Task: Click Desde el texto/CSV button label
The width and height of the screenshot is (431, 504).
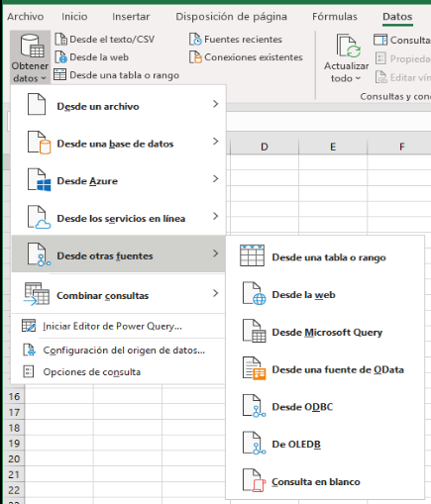Action: (x=112, y=40)
